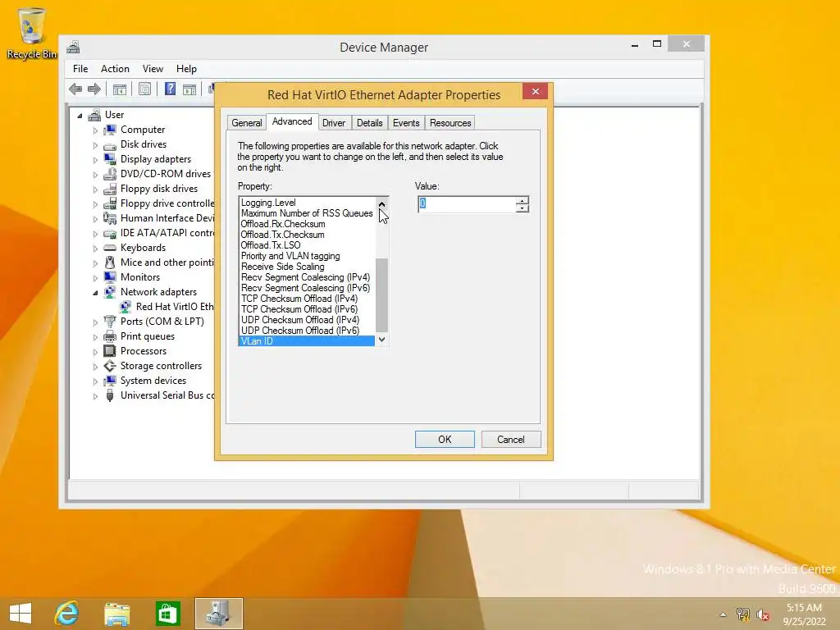Select the Disk drives icon in device tree

(110, 145)
